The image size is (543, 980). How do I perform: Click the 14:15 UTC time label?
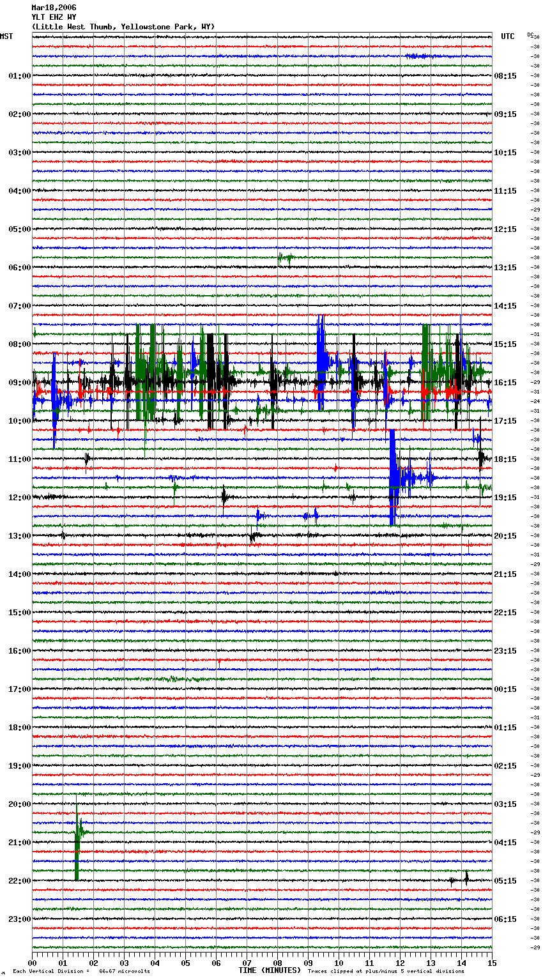click(505, 306)
